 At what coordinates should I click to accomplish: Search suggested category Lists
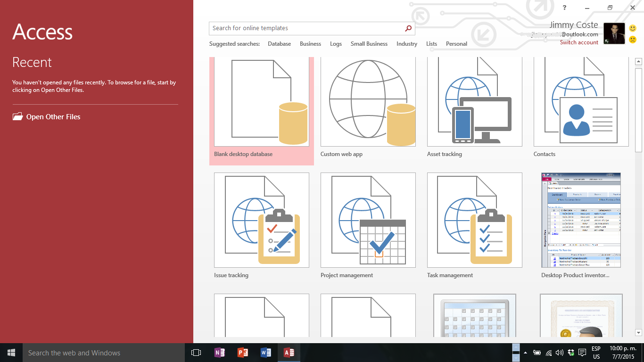pos(431,44)
